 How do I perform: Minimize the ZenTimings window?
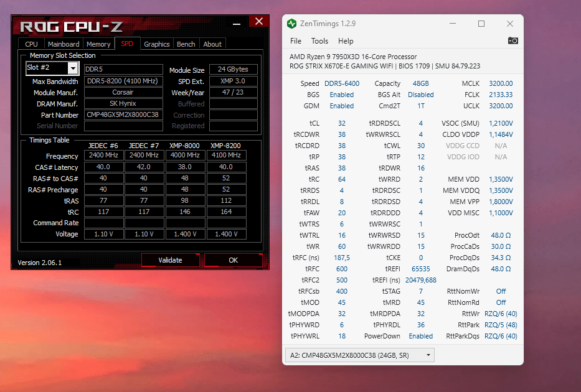tap(453, 24)
